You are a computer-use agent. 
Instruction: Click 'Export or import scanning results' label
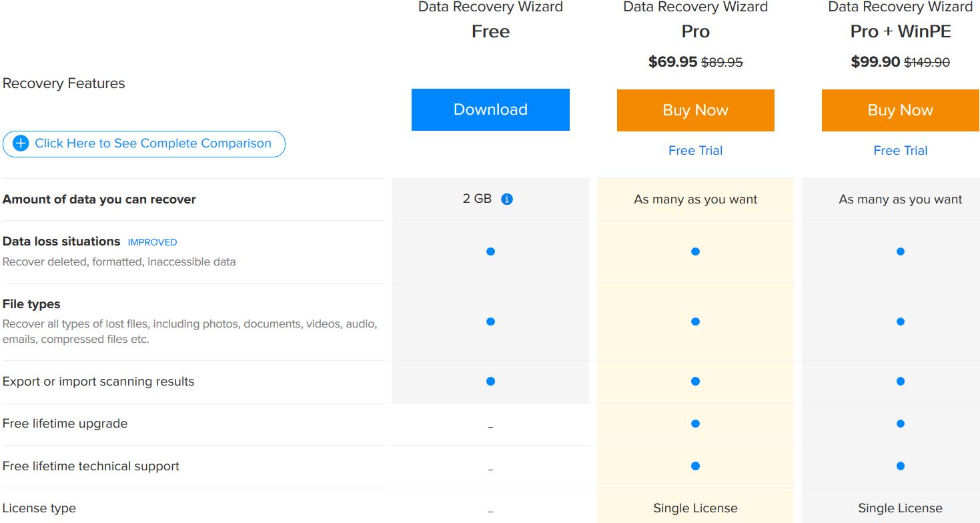[99, 382]
